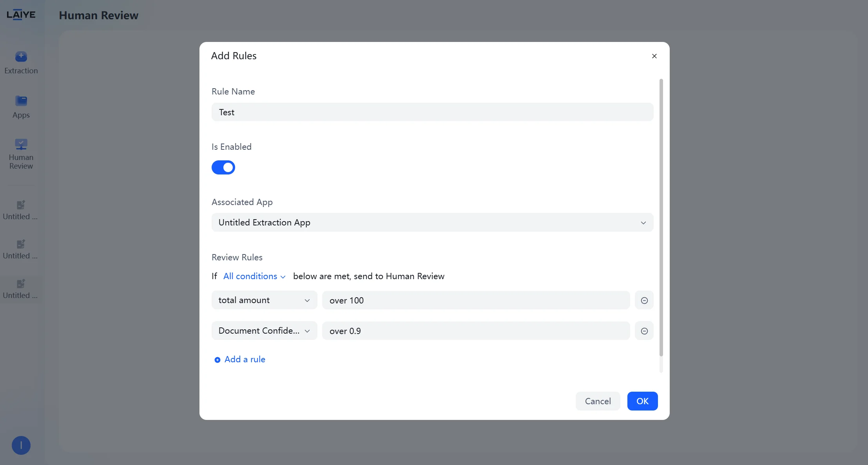Click the dialog's vertical scrollbar
The height and width of the screenshot is (465, 868).
661,218
